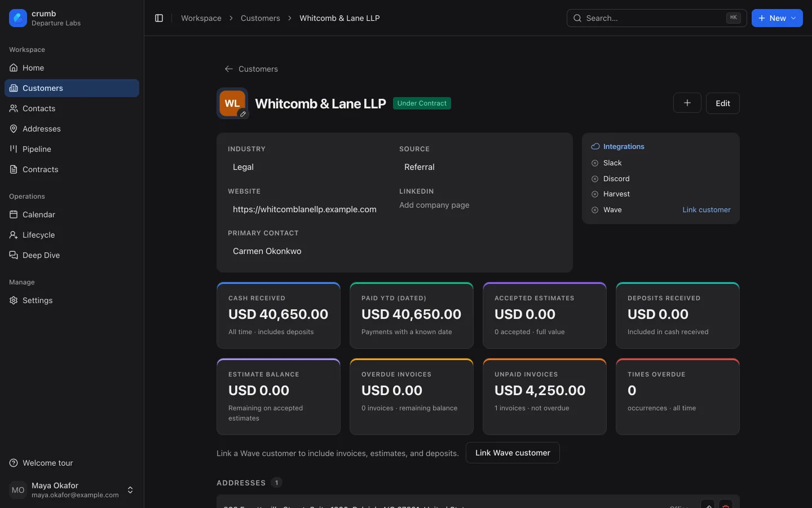The height and width of the screenshot is (508, 812).
Task: Start the Welcome tour
Action: (72, 463)
